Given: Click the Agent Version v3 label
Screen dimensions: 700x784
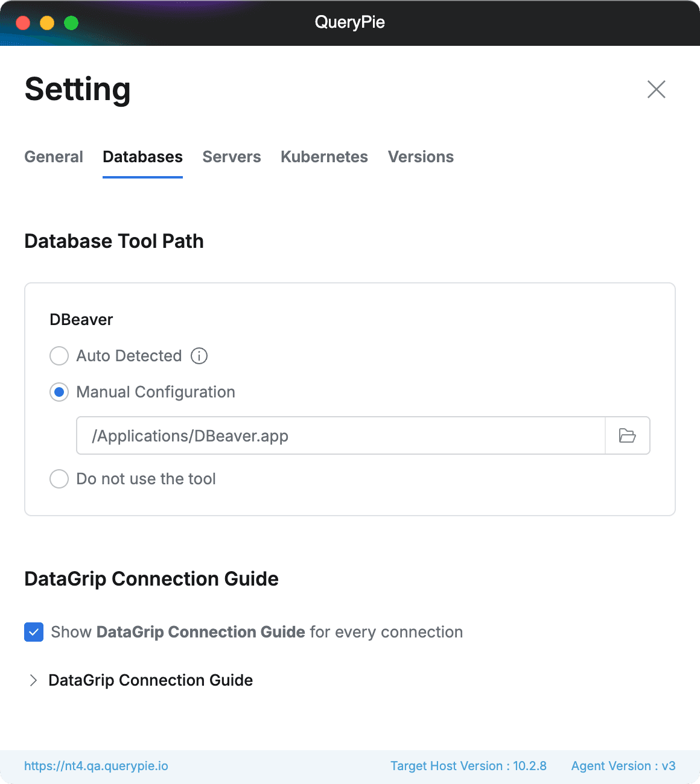Looking at the screenshot, I should point(623,766).
